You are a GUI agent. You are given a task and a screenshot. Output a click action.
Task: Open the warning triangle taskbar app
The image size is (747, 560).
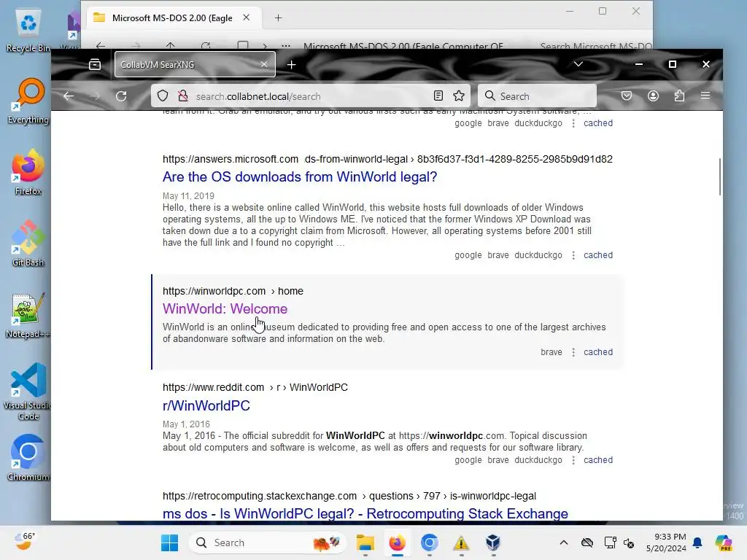(461, 542)
